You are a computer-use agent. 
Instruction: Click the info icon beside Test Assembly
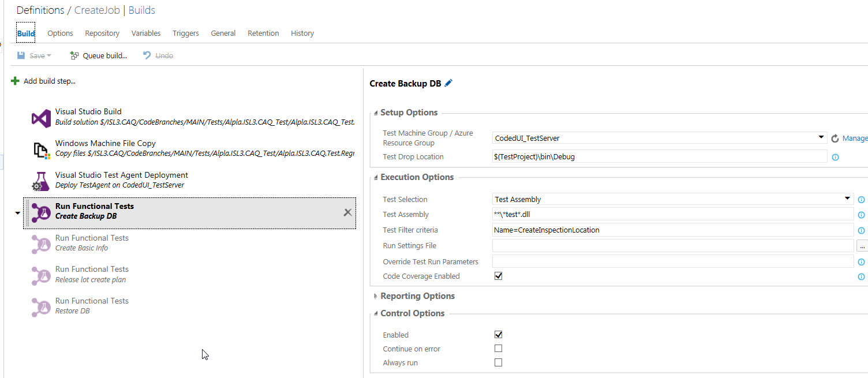coord(861,214)
